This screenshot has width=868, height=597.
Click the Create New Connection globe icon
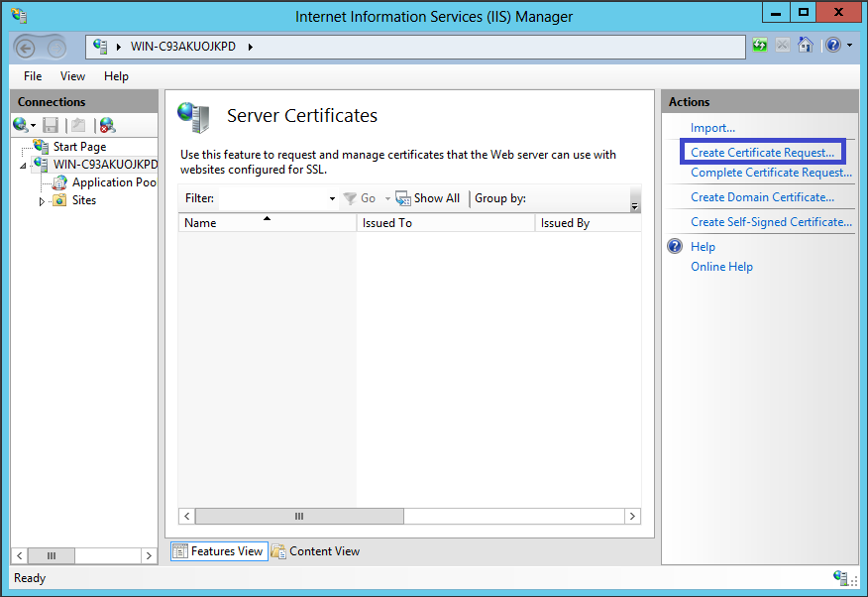point(21,125)
